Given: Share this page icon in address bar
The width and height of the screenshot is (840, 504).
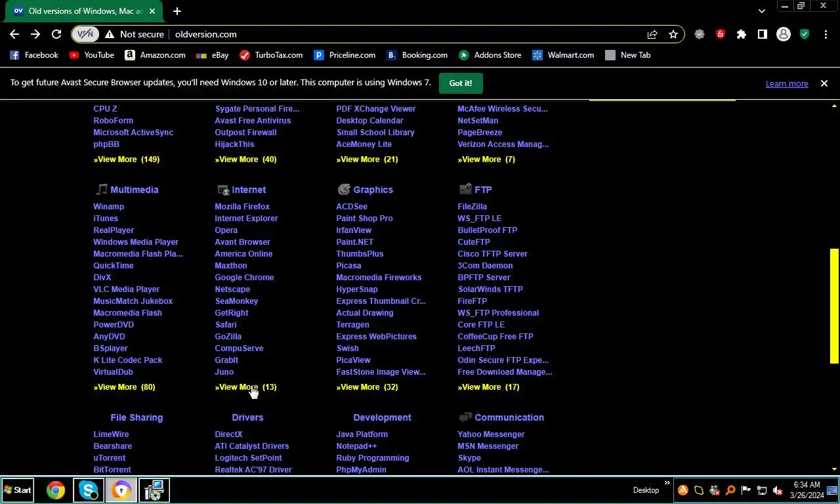Looking at the screenshot, I should (x=652, y=34).
